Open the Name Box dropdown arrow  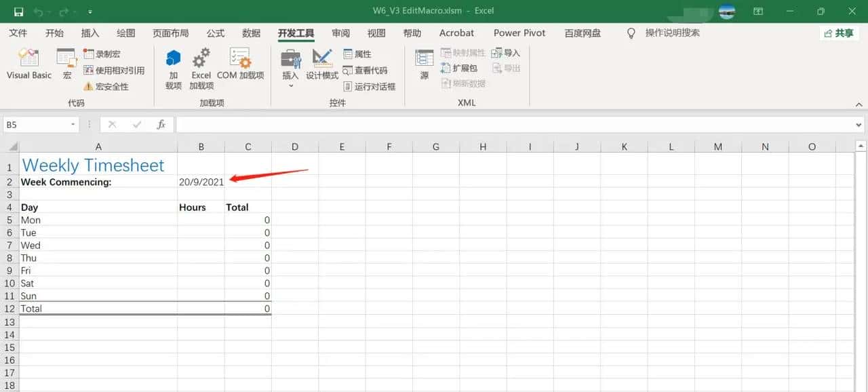(x=73, y=125)
